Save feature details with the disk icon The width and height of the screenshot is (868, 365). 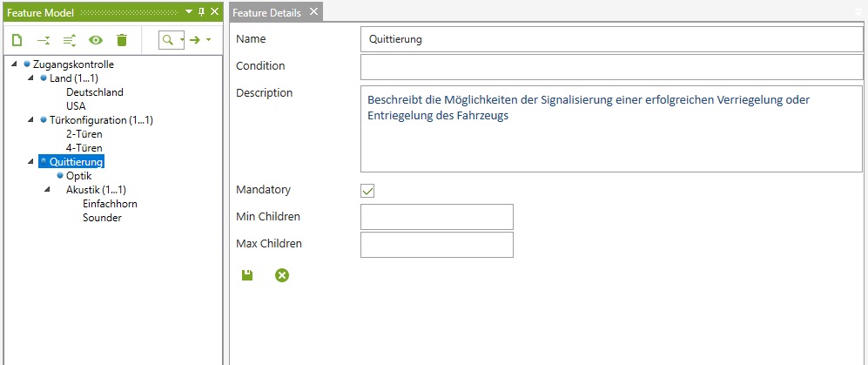pos(247,275)
